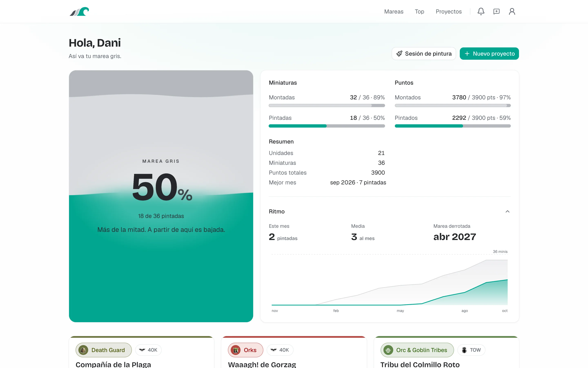
Task: Open the feedback message icon
Action: tap(496, 11)
